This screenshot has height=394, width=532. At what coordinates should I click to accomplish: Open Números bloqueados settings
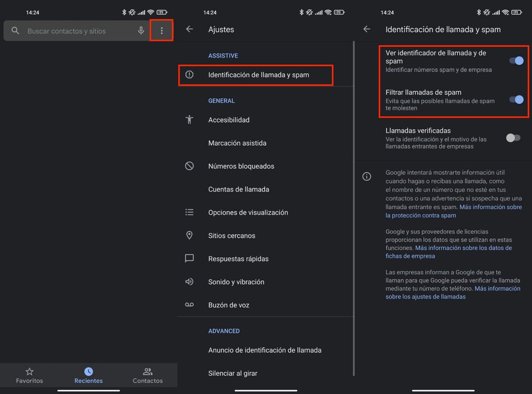265,166
